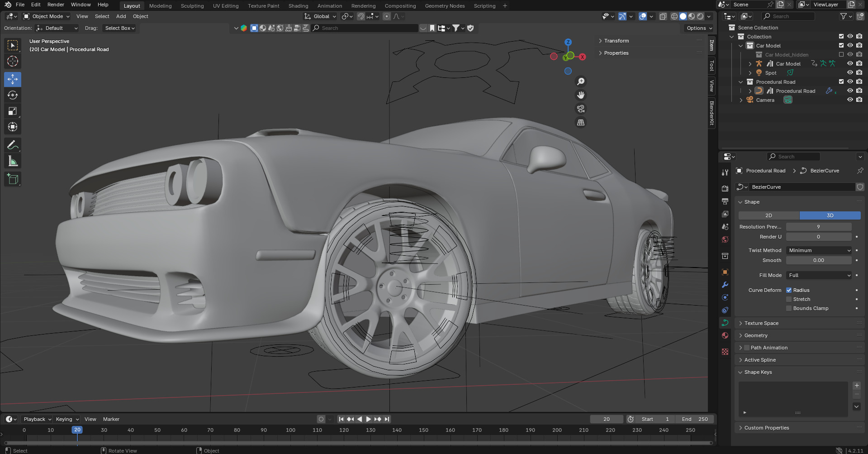Select the Annotate tool

point(13,145)
